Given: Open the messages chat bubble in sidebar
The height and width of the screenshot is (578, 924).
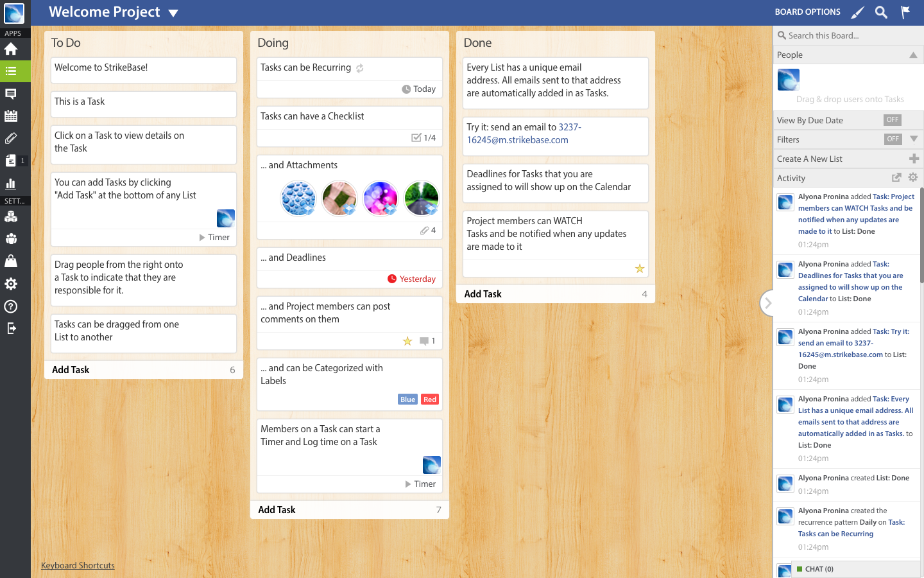Looking at the screenshot, I should pos(11,94).
